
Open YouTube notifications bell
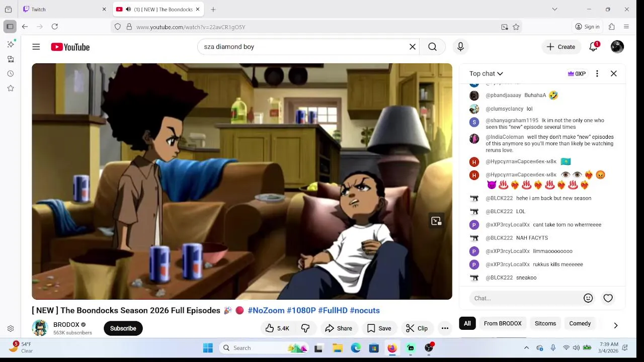[594, 47]
